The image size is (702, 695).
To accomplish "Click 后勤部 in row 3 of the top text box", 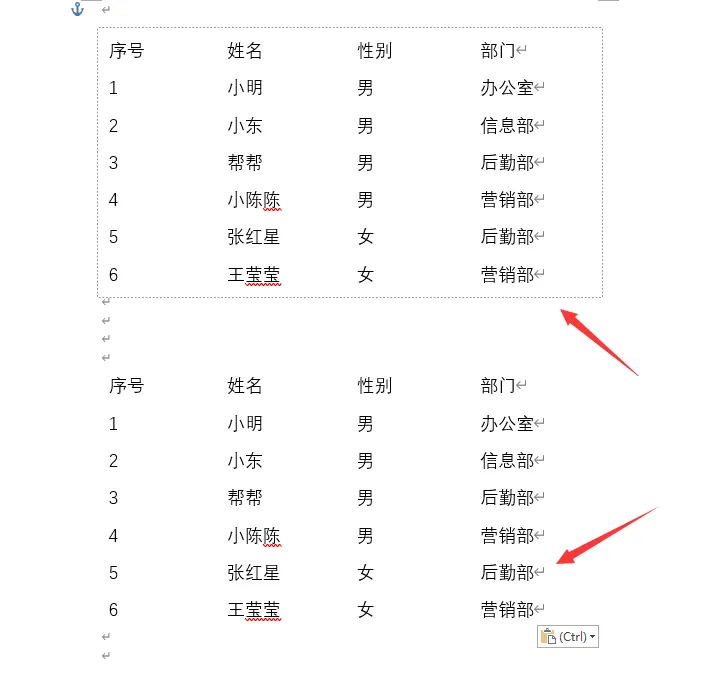I will 507,163.
